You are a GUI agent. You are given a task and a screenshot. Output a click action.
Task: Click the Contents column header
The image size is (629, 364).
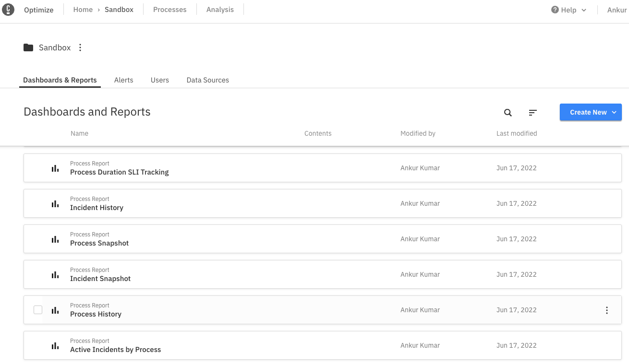[318, 133]
